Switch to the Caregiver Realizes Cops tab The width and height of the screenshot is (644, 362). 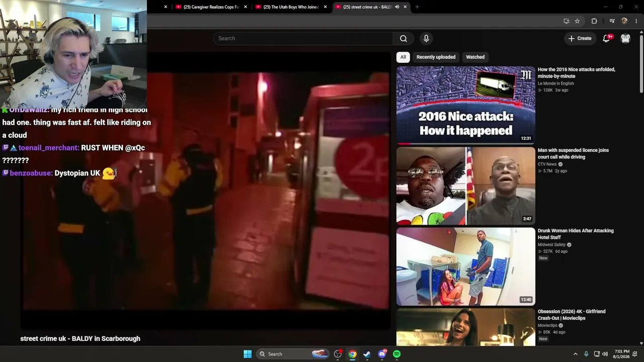[211, 7]
